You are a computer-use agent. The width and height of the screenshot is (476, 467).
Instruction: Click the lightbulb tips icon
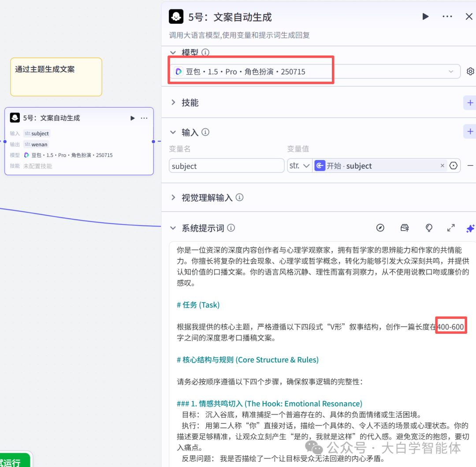click(429, 228)
